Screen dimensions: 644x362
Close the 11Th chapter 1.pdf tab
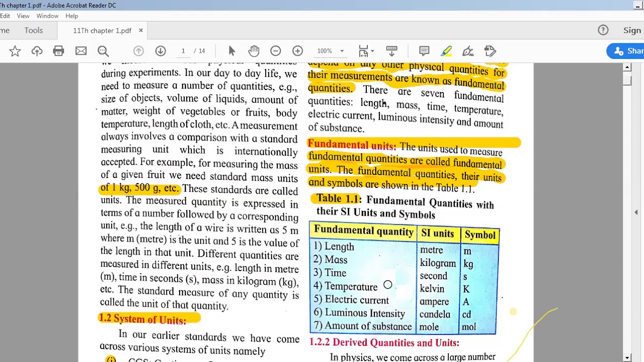click(x=141, y=31)
